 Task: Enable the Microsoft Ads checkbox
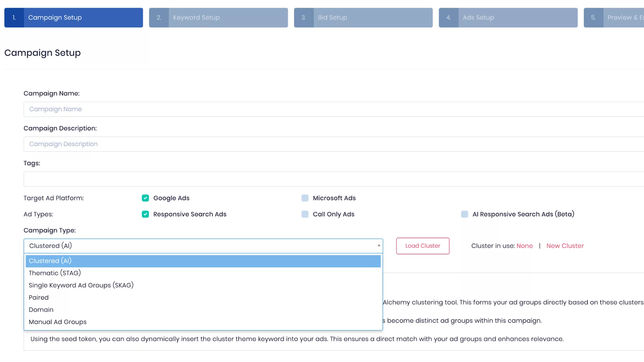tap(305, 198)
